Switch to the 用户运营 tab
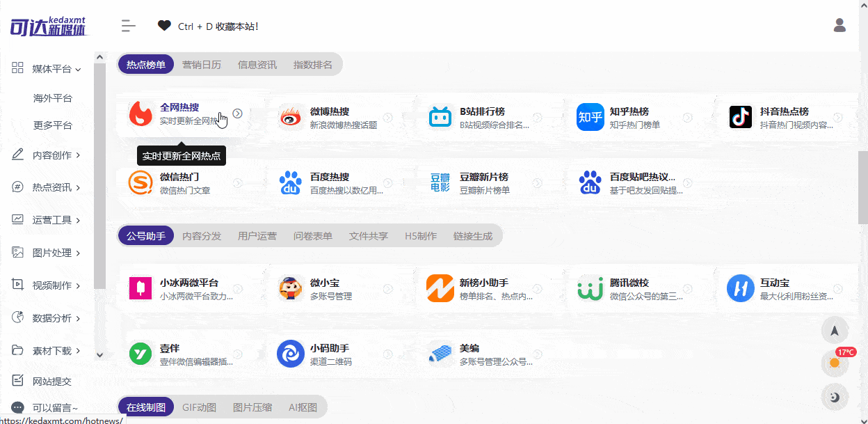This screenshot has height=424, width=868. click(257, 236)
